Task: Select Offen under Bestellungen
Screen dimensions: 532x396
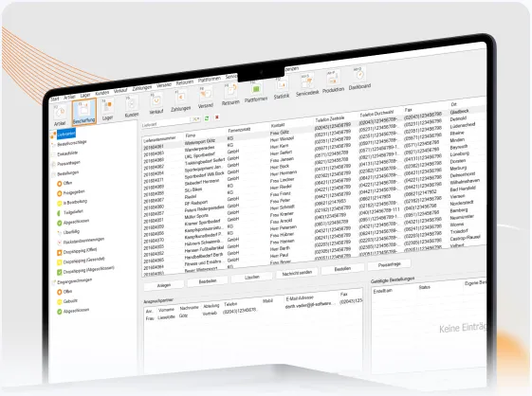Action: [x=67, y=183]
